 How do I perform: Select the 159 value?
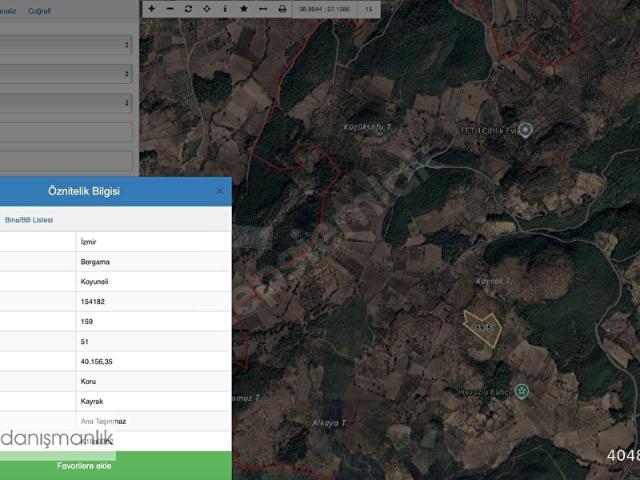[x=87, y=322]
